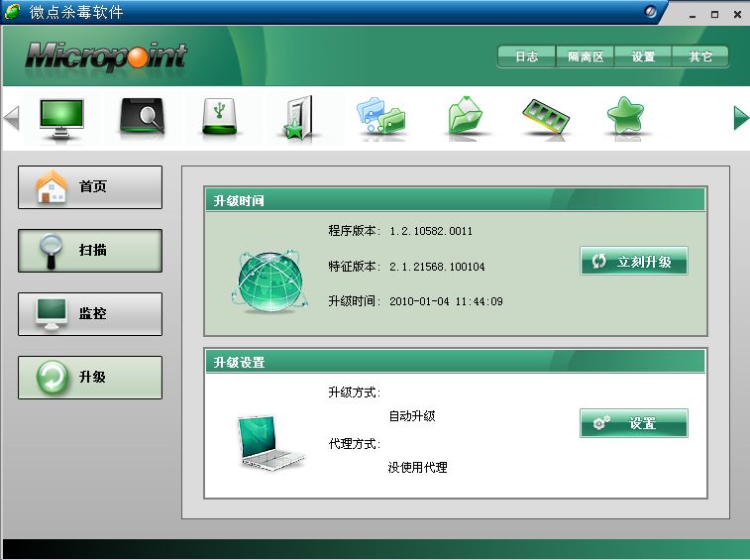Open the USB drive scan icon
This screenshot has height=560, width=750.
click(220, 116)
